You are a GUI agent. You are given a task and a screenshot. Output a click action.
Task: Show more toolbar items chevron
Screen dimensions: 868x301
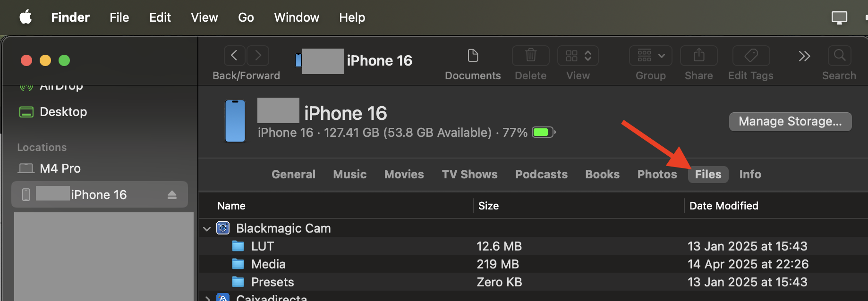pos(804,57)
